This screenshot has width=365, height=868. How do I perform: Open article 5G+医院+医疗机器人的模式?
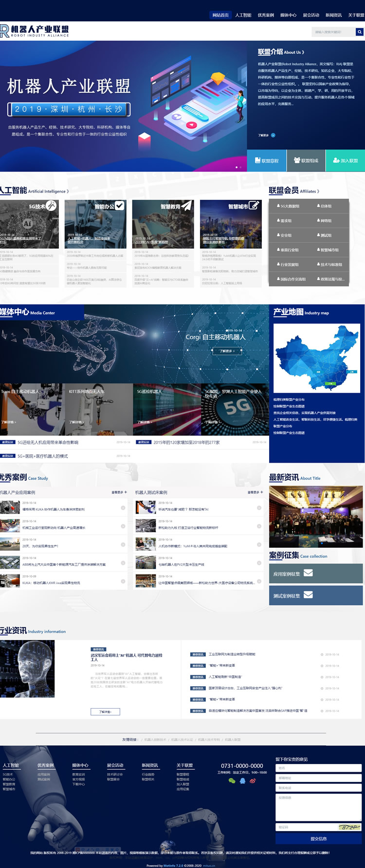click(x=43, y=456)
